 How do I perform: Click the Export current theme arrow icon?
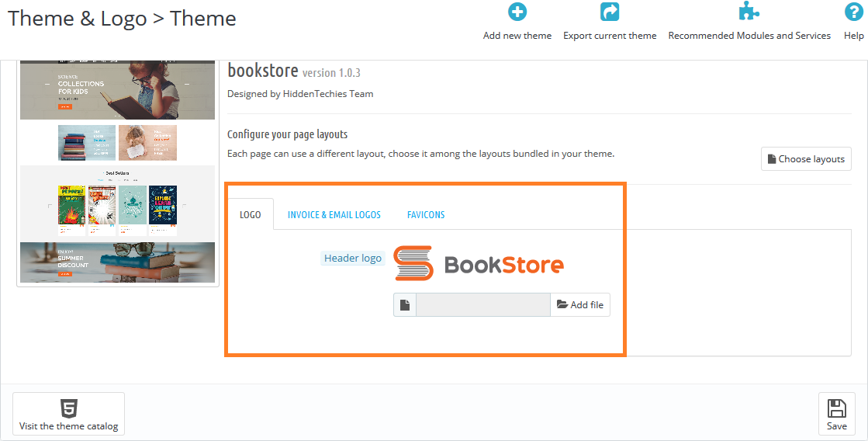pyautogui.click(x=610, y=12)
